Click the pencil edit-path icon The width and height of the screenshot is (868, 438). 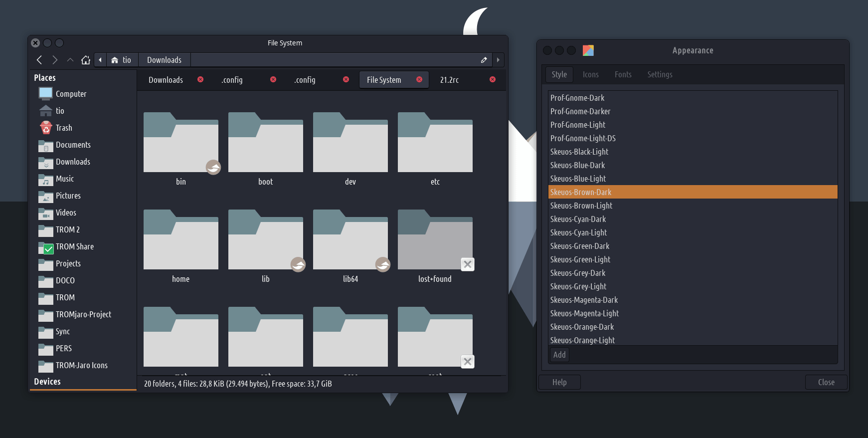pos(484,60)
